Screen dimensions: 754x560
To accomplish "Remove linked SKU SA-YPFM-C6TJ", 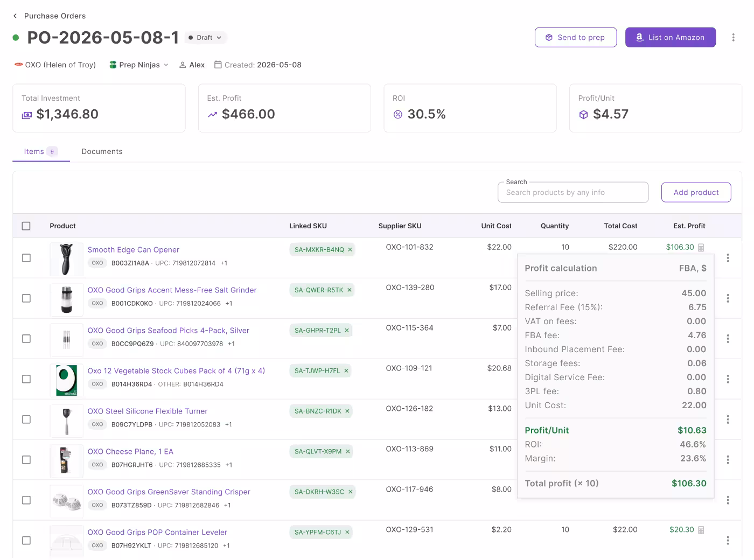I will tap(347, 533).
